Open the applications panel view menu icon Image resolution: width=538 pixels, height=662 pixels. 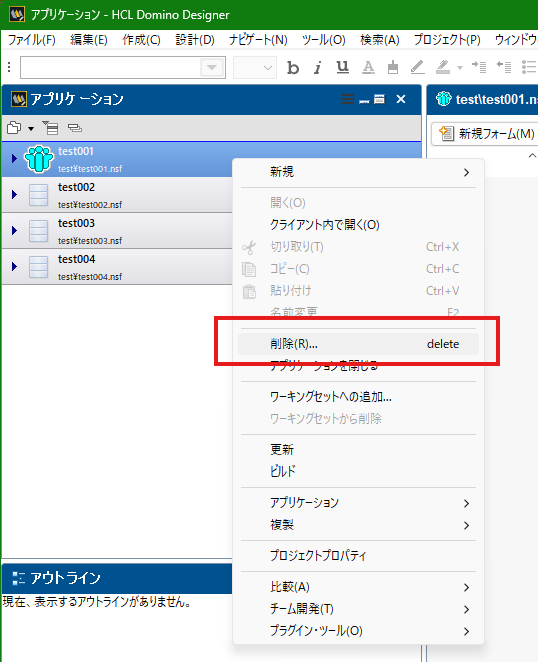pos(348,99)
